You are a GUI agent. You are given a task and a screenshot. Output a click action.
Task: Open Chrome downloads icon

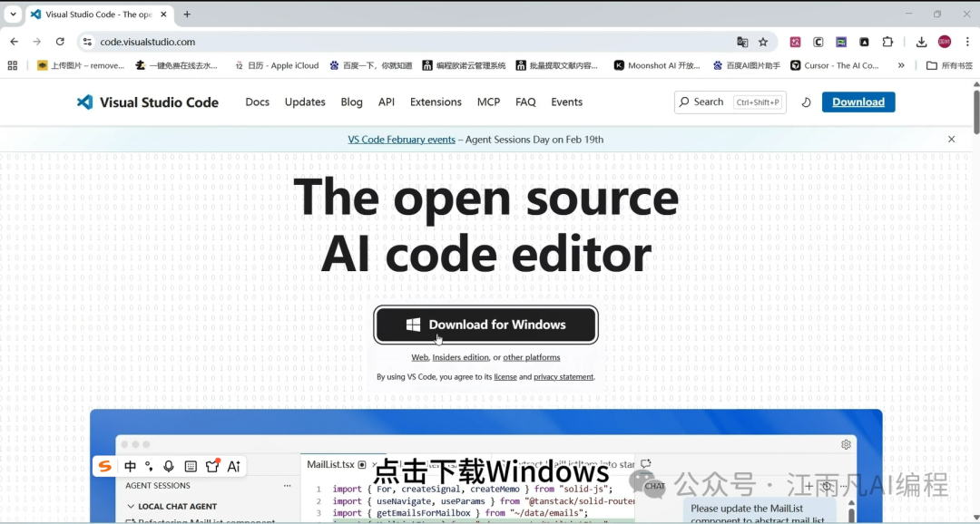click(x=921, y=42)
